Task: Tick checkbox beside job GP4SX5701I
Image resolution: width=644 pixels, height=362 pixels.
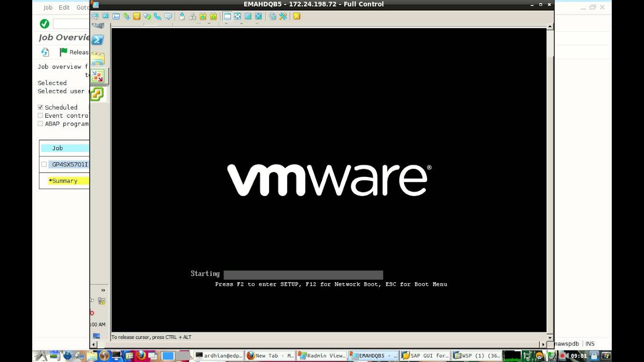Action: coord(44,164)
